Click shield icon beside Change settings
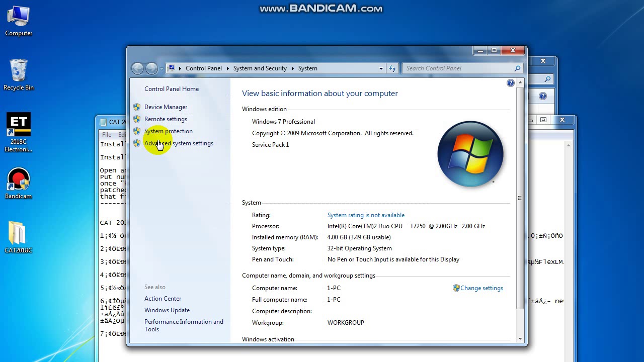This screenshot has width=644, height=362. point(456,288)
